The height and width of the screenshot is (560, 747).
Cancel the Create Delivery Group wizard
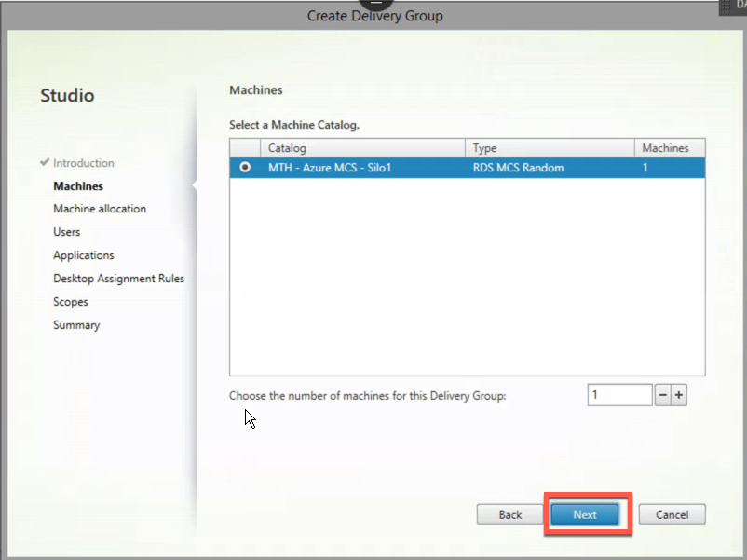pos(672,514)
